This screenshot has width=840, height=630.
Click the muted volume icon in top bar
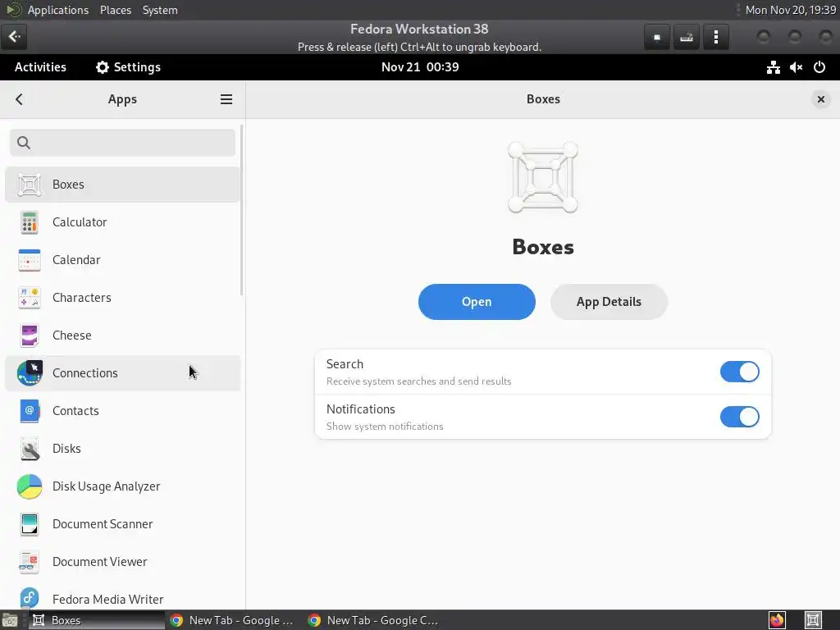pos(796,67)
